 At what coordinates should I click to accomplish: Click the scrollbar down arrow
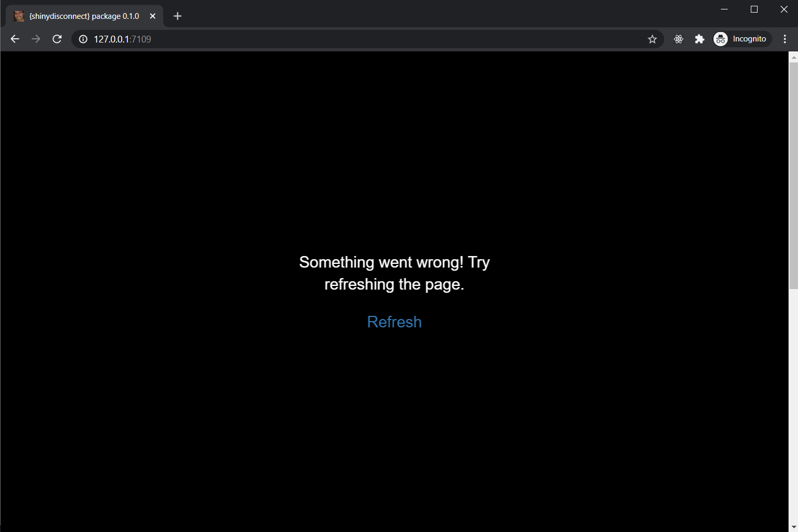[793, 527]
